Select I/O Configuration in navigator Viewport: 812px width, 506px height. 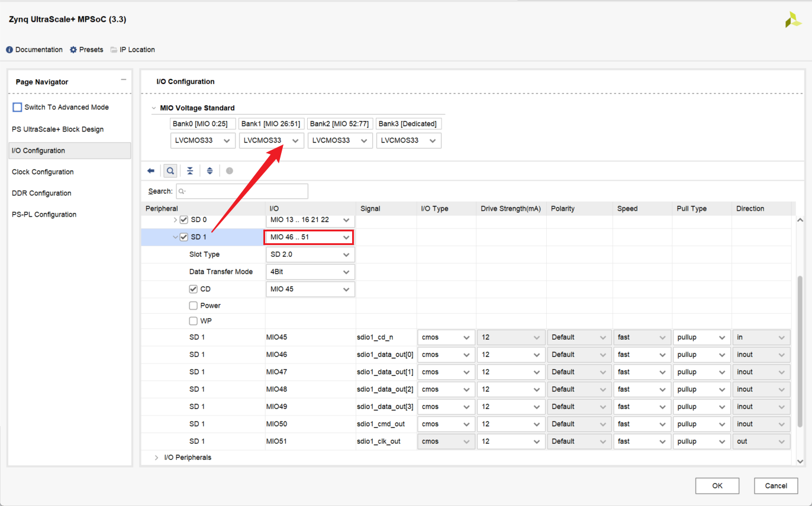pyautogui.click(x=70, y=150)
